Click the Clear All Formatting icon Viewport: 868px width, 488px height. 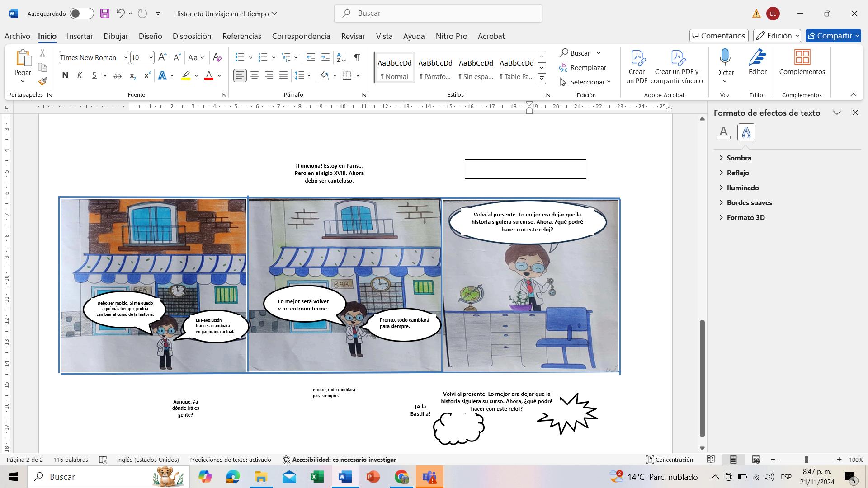point(217,57)
